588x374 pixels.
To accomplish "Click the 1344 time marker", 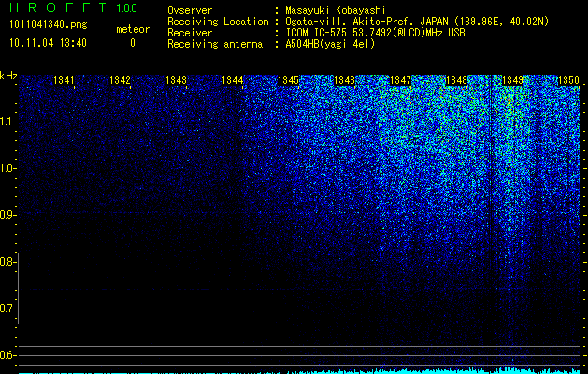I will click(x=233, y=80).
